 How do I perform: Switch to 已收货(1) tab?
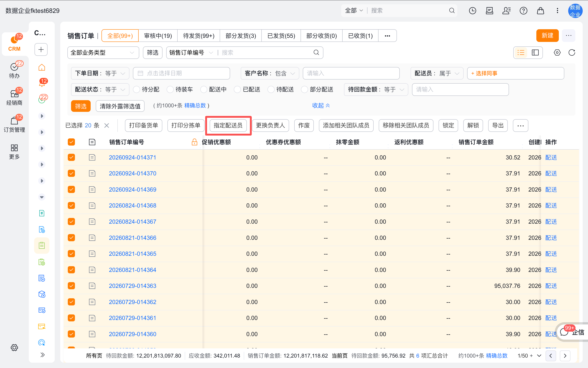click(360, 36)
